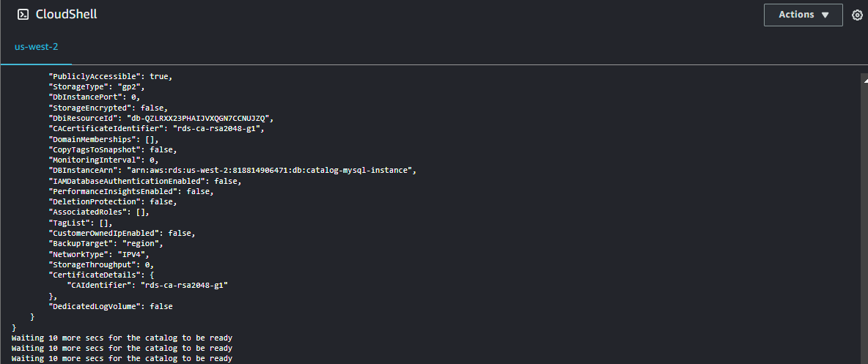
Task: Click the "PerformanceInsightsEnabled" output line
Action: tap(130, 191)
